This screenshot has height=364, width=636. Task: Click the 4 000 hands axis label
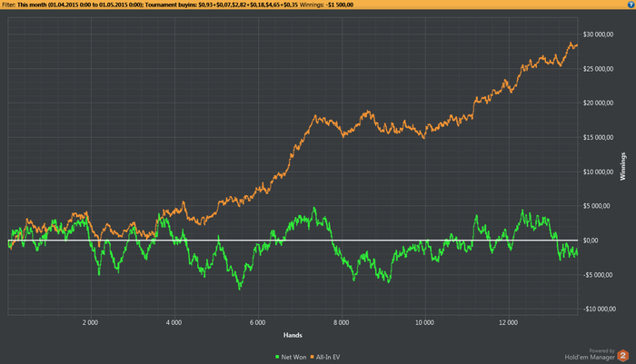click(174, 322)
